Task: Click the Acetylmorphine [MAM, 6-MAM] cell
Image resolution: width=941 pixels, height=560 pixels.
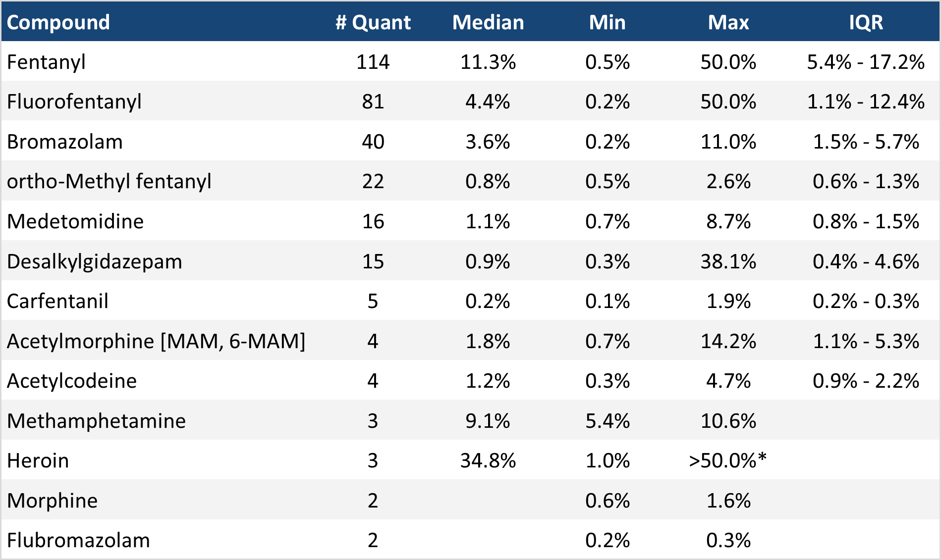Action: 156,341
